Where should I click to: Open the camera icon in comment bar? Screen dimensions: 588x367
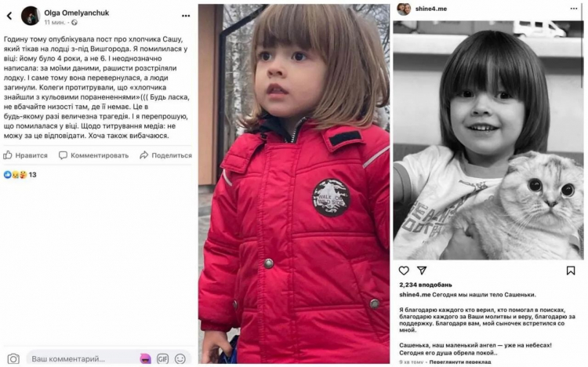tap(13, 358)
